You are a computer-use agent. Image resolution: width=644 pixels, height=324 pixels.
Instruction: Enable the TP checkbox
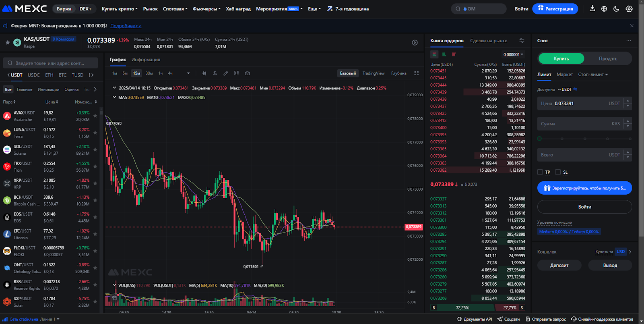[540, 172]
